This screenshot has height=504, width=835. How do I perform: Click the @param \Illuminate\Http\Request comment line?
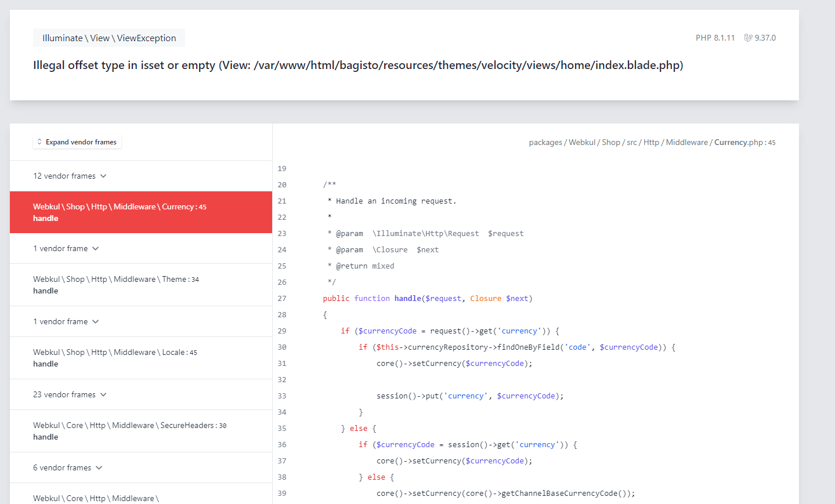pos(425,233)
